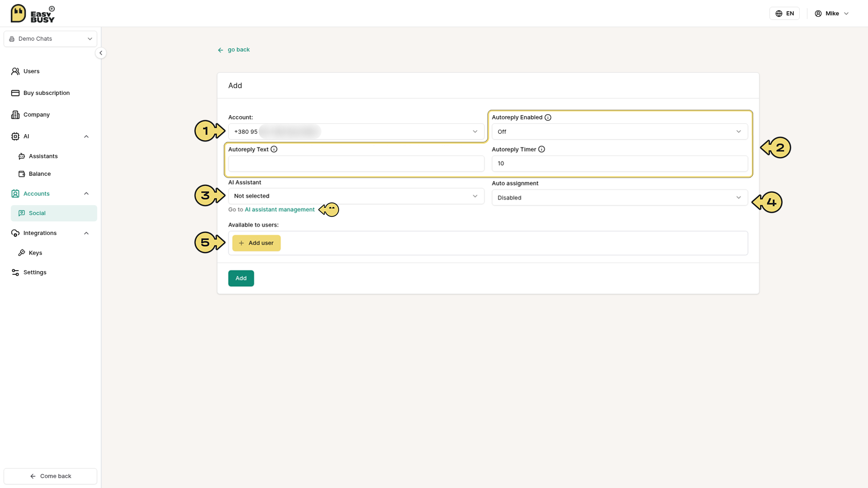Open the Autoreply Enabled dropdown set to Off
The image size is (868, 488).
(620, 132)
